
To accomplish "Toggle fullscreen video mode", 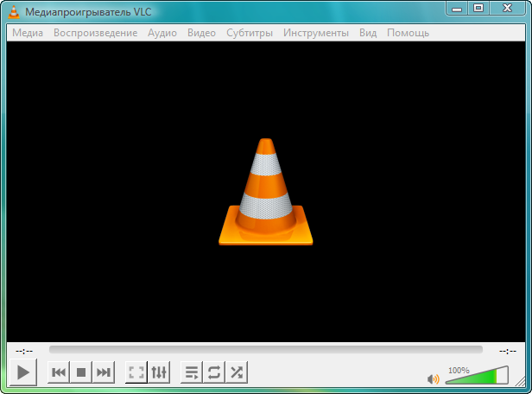I will pos(136,372).
